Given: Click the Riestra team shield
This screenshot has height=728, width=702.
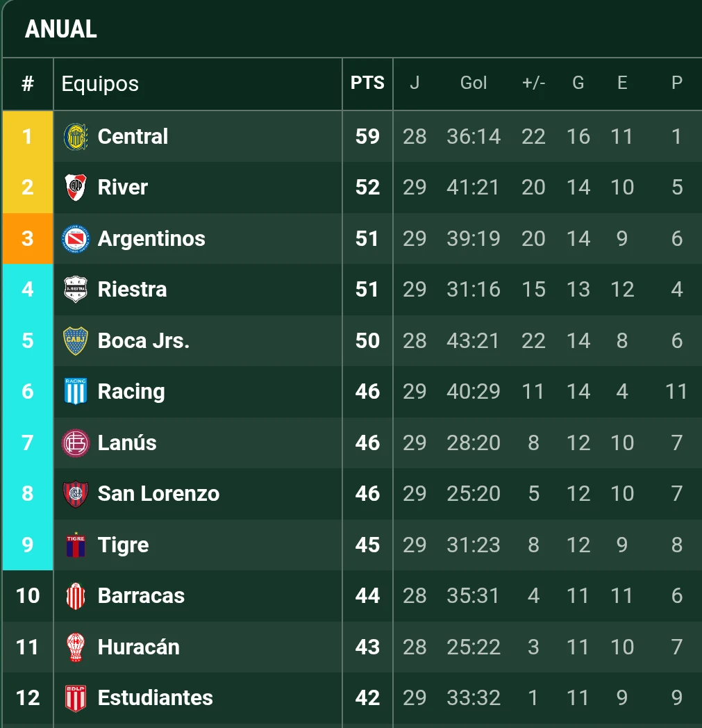Looking at the screenshot, I should click(x=76, y=290).
